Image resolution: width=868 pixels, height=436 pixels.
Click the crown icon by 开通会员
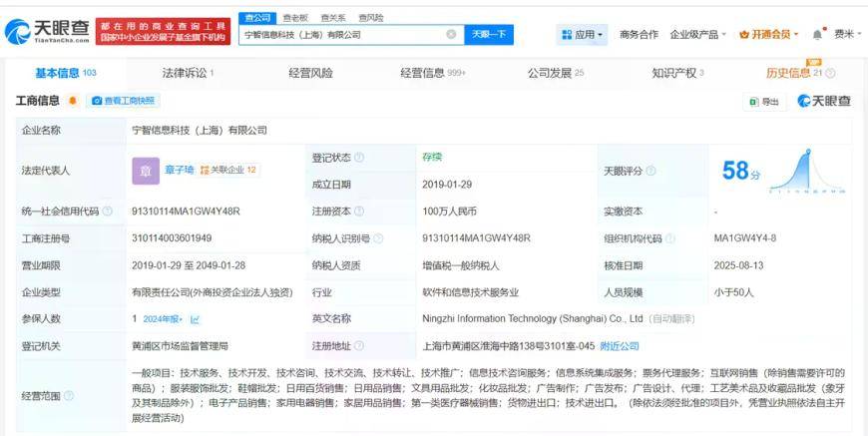(743, 34)
